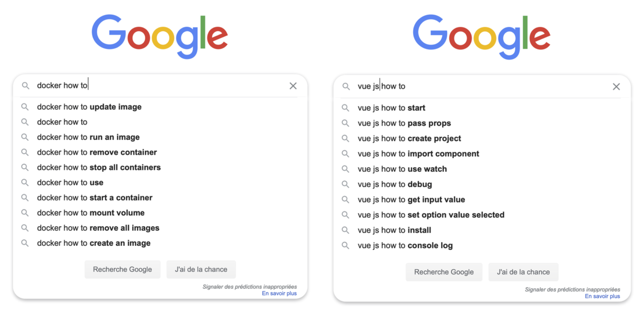Screen dimensions: 644x313
Task: Click magnifier icon beside 'vue js how to console log'
Action: click(x=345, y=245)
